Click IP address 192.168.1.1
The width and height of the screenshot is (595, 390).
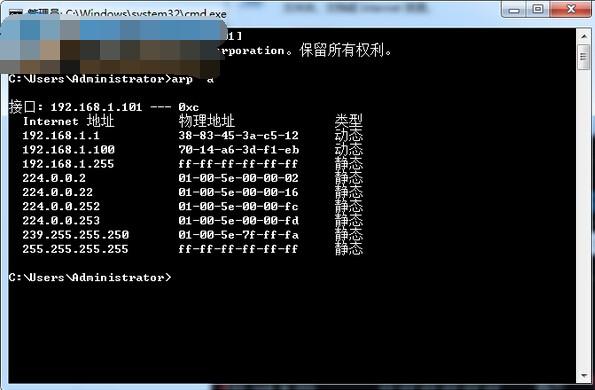pyautogui.click(x=61, y=135)
